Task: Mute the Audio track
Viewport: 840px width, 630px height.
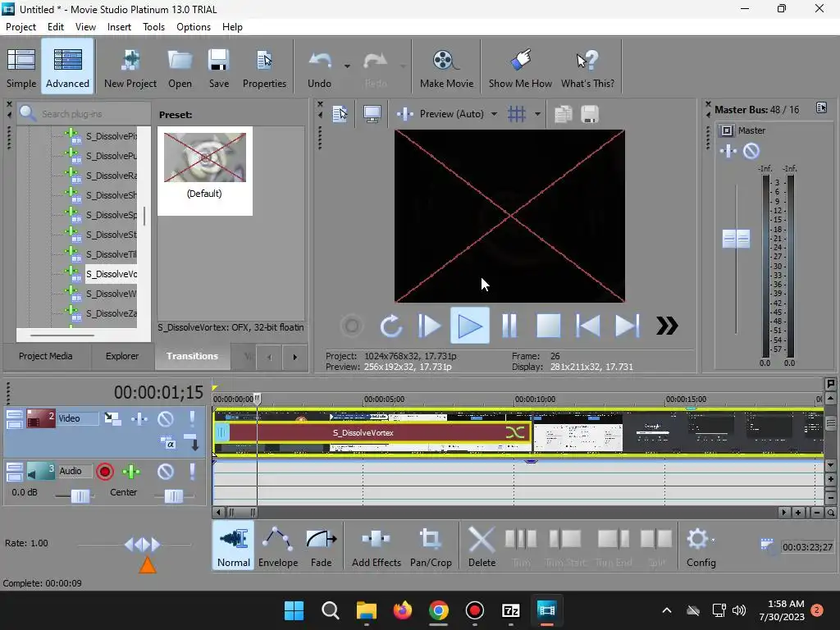Action: coord(166,472)
